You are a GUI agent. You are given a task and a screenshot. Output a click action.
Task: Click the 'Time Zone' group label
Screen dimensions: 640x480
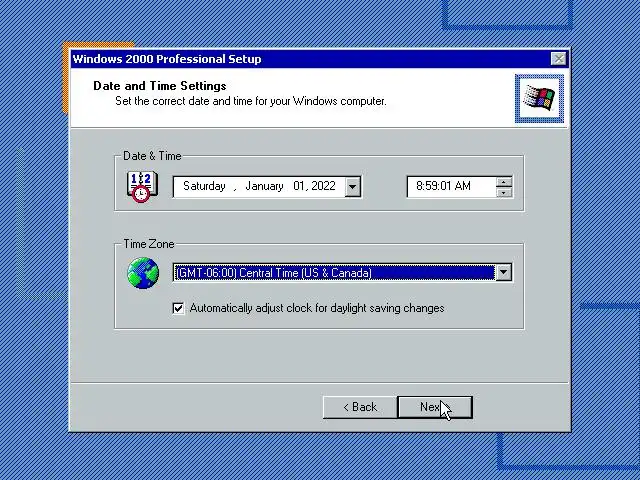pos(149,244)
